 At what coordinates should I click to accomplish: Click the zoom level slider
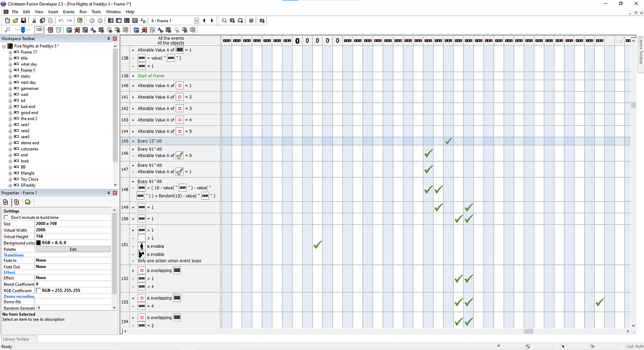click(x=23, y=30)
